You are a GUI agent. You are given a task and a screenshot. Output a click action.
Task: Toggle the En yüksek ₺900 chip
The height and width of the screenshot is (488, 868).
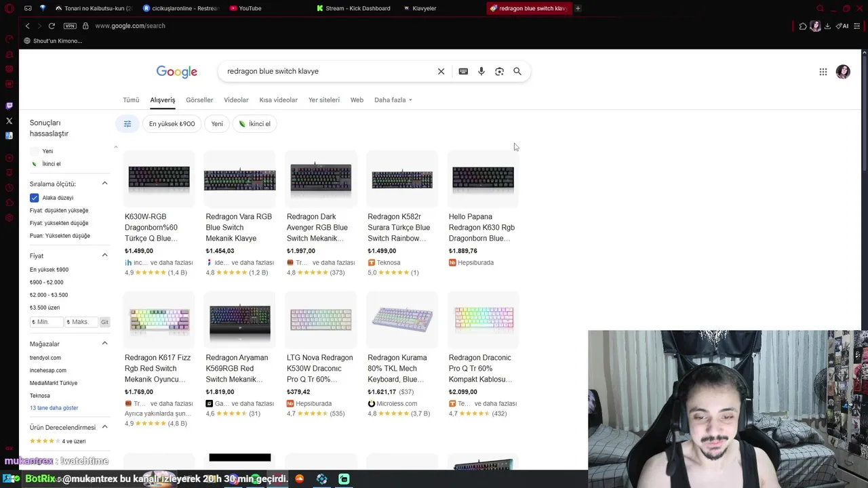coord(172,124)
